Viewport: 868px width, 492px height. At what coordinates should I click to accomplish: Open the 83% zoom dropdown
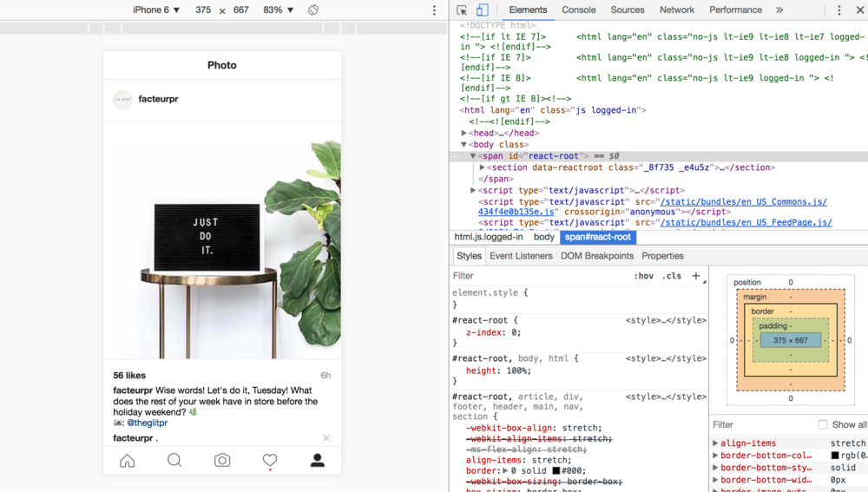click(x=278, y=10)
